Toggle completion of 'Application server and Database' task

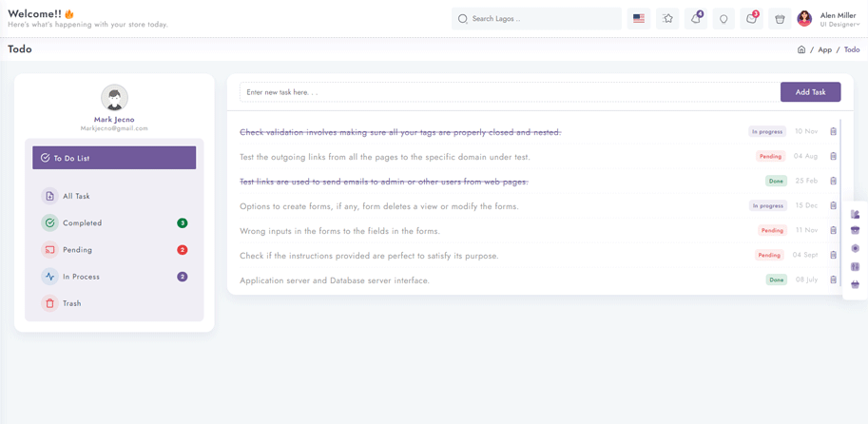click(335, 280)
